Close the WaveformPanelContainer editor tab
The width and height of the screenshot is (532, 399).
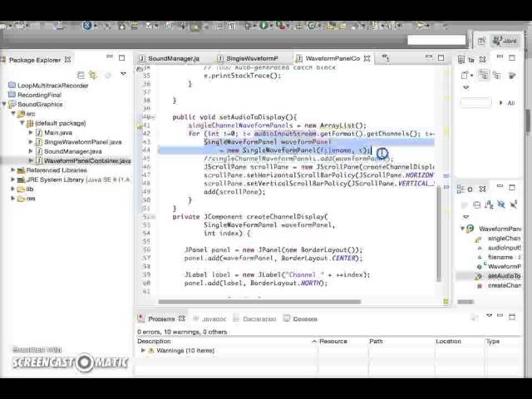click(x=367, y=58)
